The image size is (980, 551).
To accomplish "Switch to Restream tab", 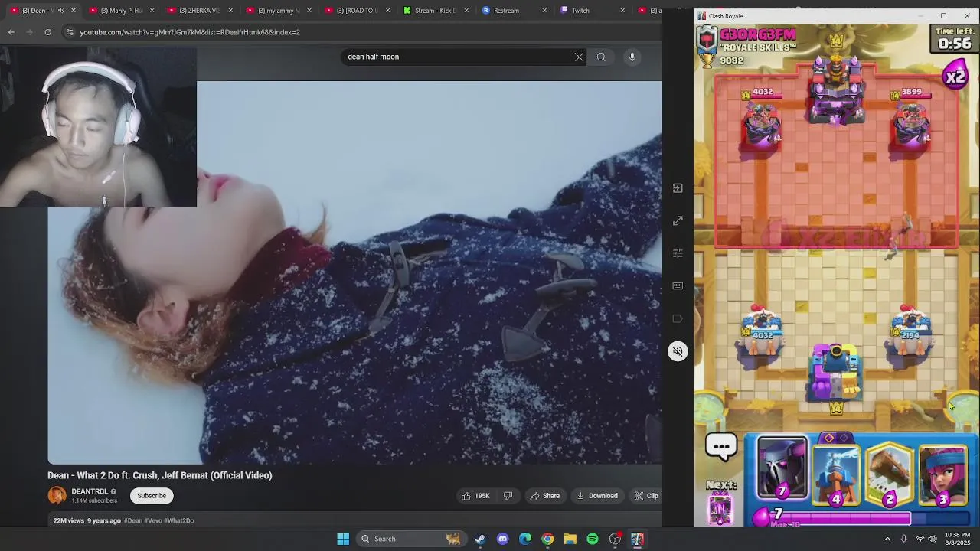I will tap(513, 11).
